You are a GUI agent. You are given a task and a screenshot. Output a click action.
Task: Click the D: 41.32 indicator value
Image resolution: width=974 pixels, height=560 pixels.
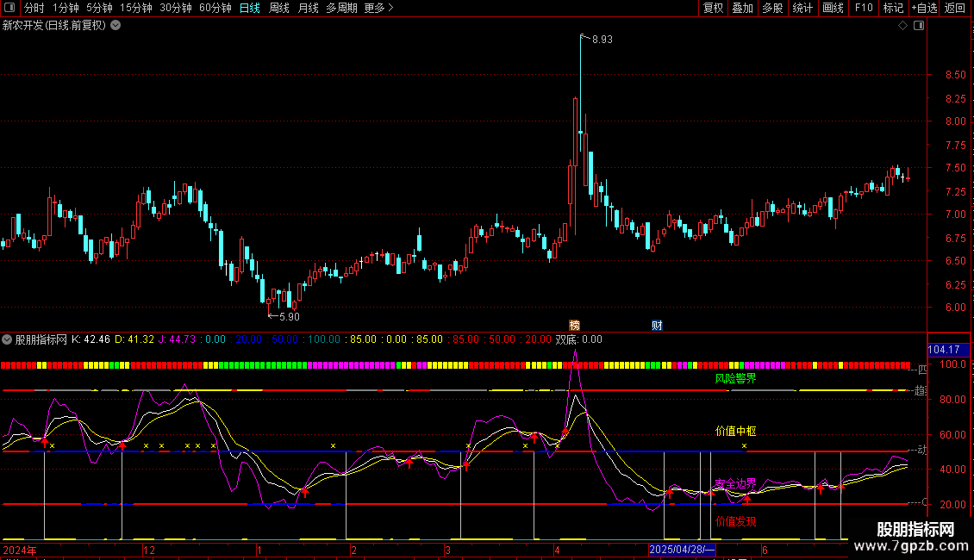click(134, 339)
